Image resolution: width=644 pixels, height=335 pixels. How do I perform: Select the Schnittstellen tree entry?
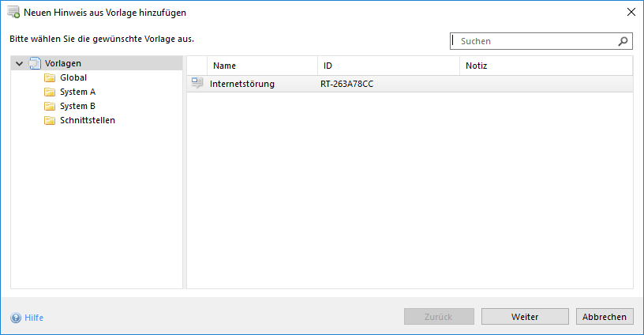[87, 120]
